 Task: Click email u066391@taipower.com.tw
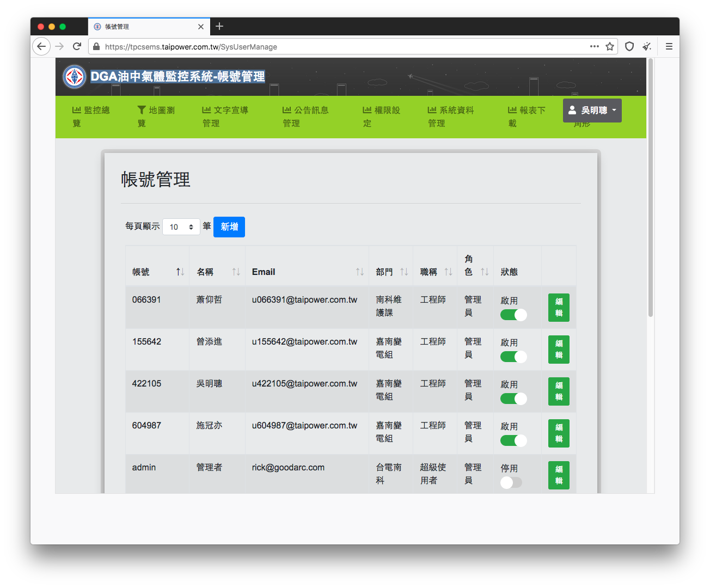[304, 299]
